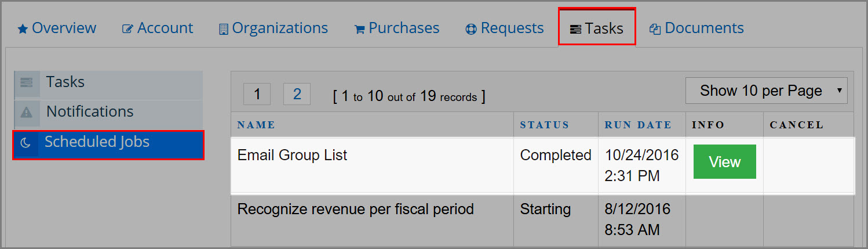Click the moon icon for Scheduled Jobs

(x=25, y=143)
